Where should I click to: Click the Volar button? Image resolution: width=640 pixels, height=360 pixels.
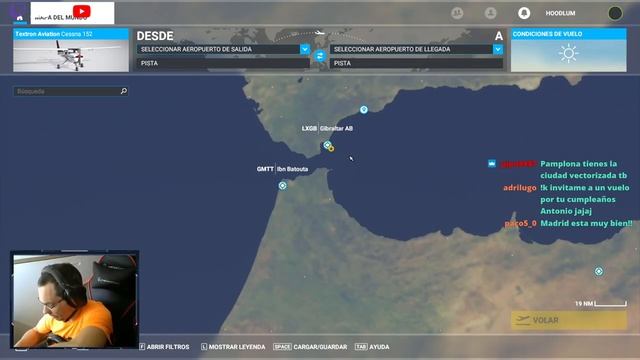click(x=569, y=320)
